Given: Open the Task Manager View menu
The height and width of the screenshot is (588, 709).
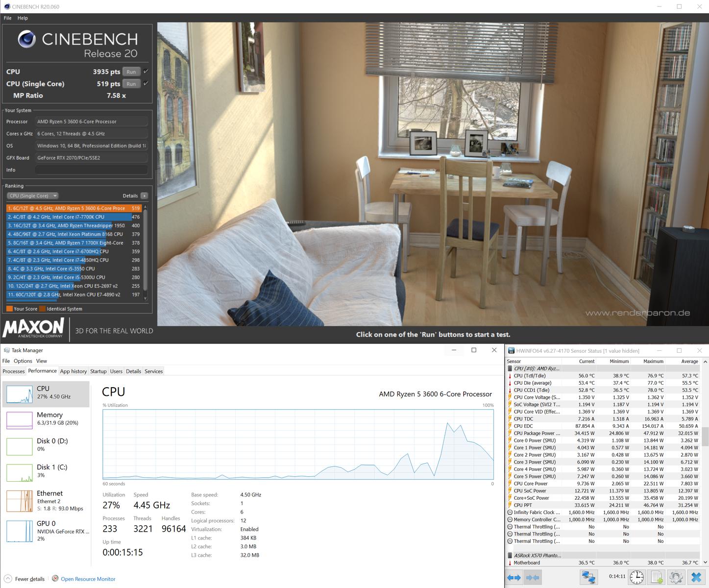Looking at the screenshot, I should [42, 361].
